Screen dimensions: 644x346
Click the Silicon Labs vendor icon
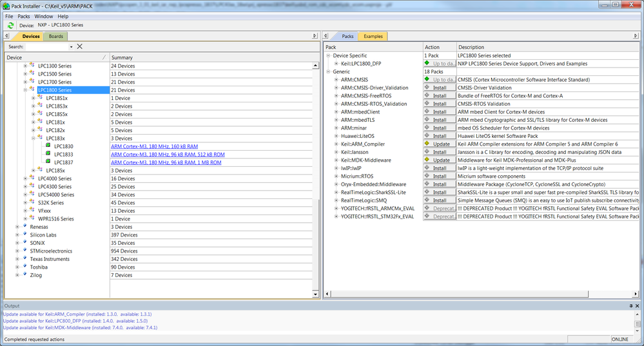(x=24, y=235)
